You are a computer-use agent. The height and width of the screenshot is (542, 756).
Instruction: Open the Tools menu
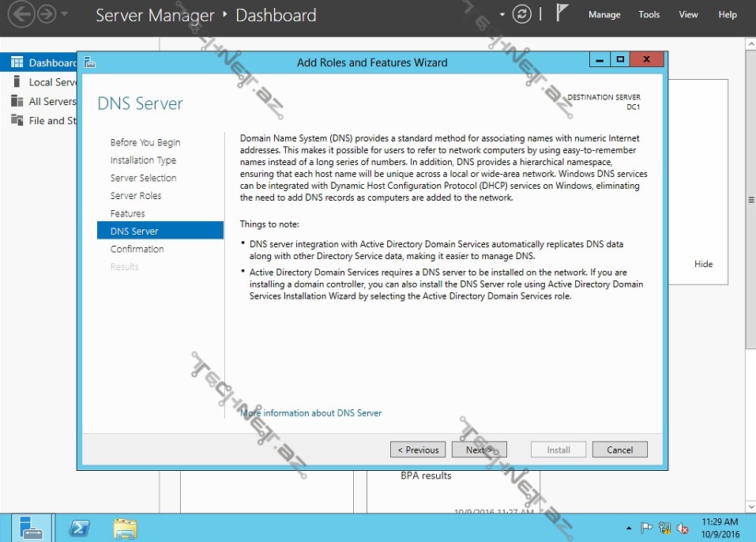click(x=649, y=14)
